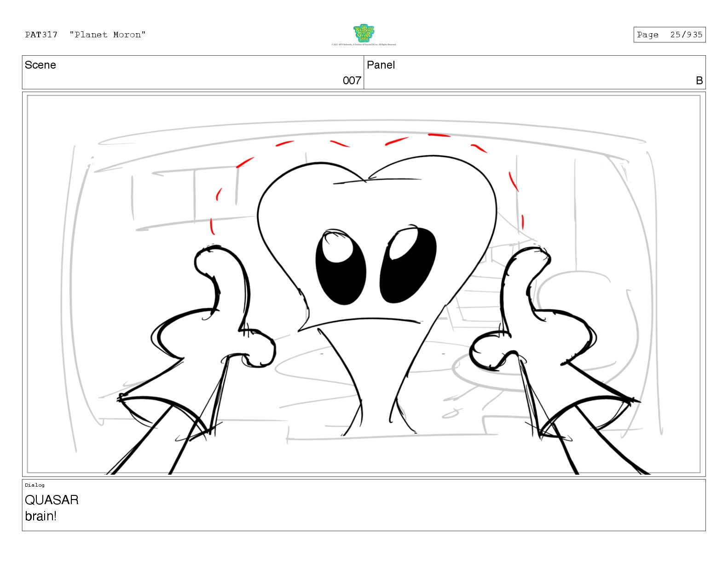Click the "Dialog" label
This screenshot has height=564, width=728.
click(35, 485)
